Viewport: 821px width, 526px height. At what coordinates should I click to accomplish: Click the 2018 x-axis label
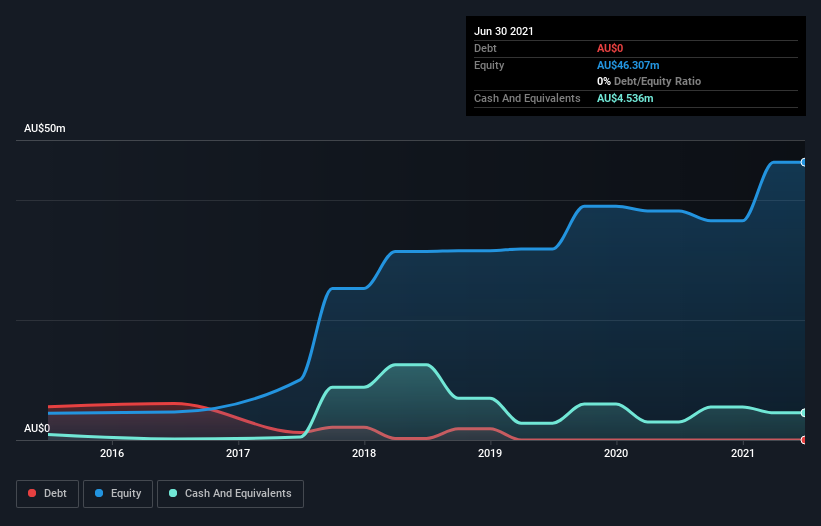point(364,453)
